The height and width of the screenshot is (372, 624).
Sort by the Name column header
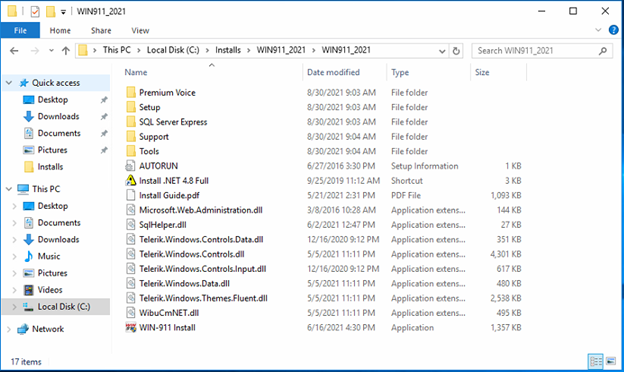point(136,72)
